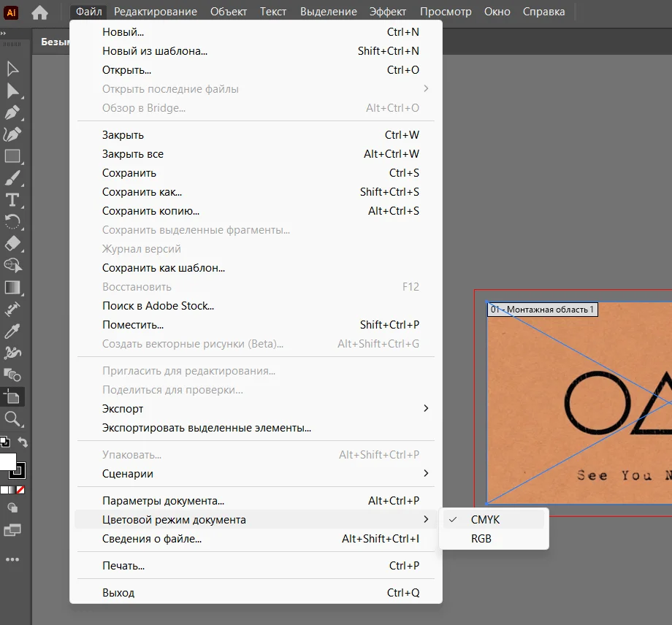Image resolution: width=672 pixels, height=625 pixels.
Task: Choose the Eyedropper tool
Action: click(x=12, y=331)
